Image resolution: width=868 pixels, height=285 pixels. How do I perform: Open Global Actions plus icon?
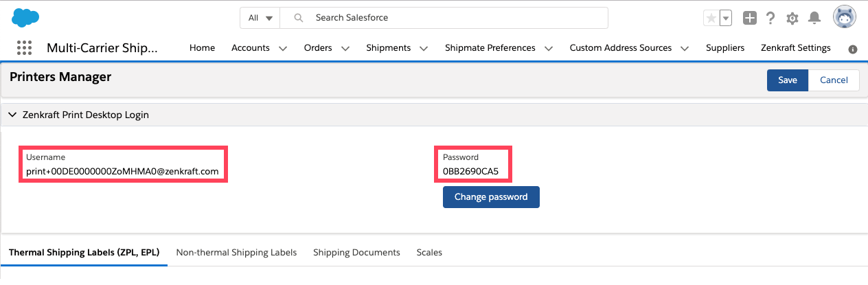click(x=750, y=18)
